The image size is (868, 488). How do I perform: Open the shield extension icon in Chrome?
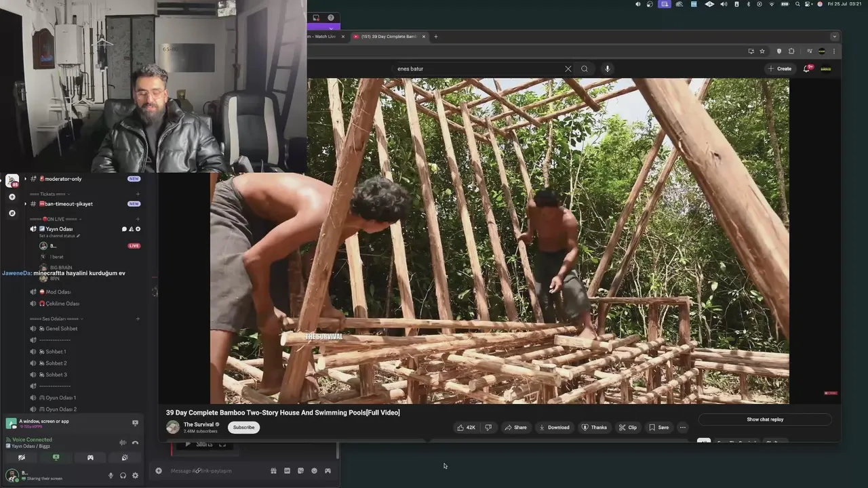point(778,51)
